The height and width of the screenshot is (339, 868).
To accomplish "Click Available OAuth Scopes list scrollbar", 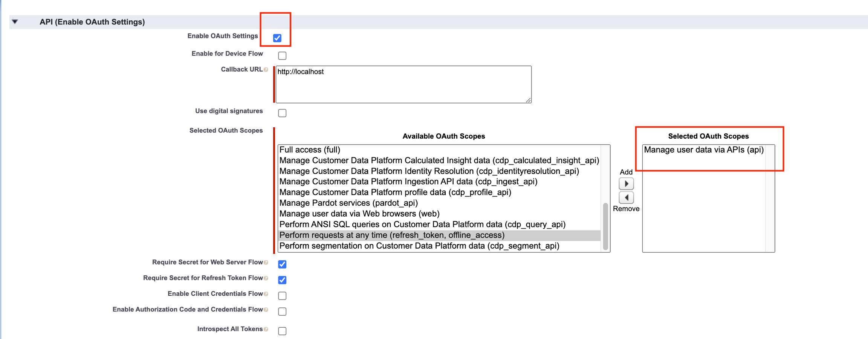I will click(x=605, y=226).
